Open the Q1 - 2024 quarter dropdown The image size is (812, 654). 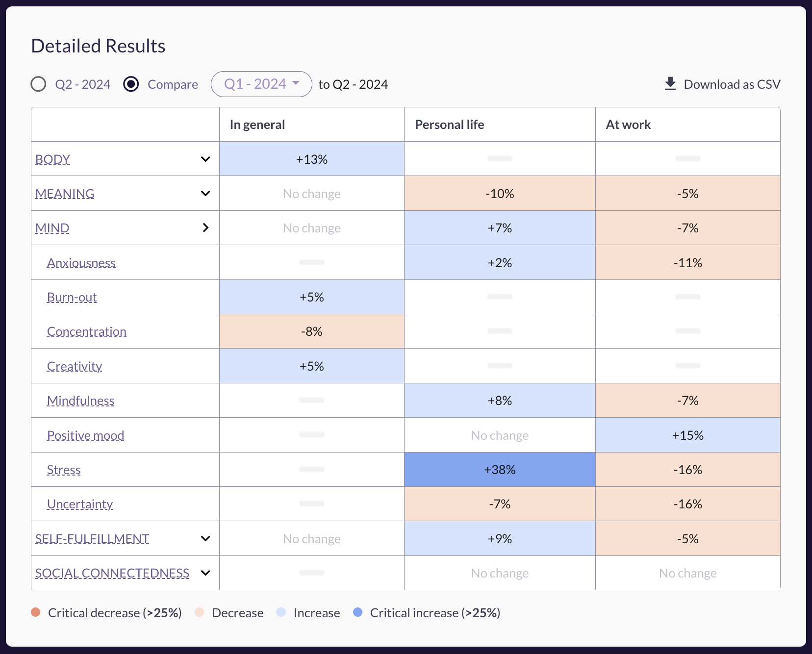(261, 84)
